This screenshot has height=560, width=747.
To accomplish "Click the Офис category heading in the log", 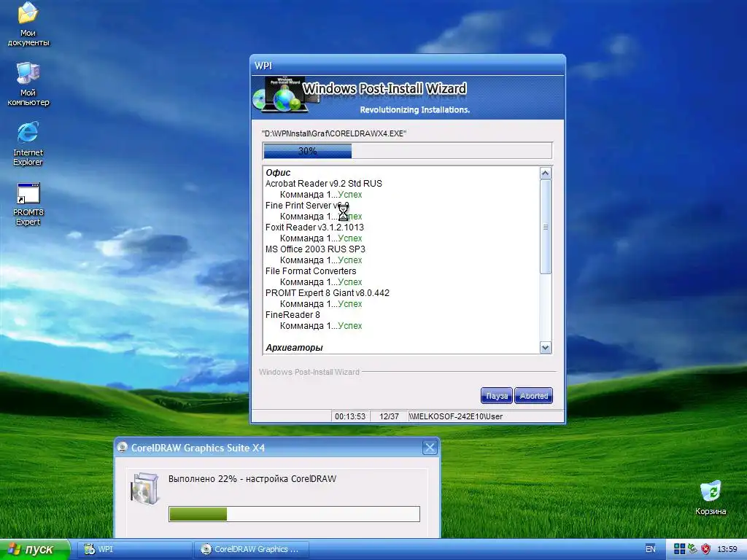I will [x=278, y=172].
